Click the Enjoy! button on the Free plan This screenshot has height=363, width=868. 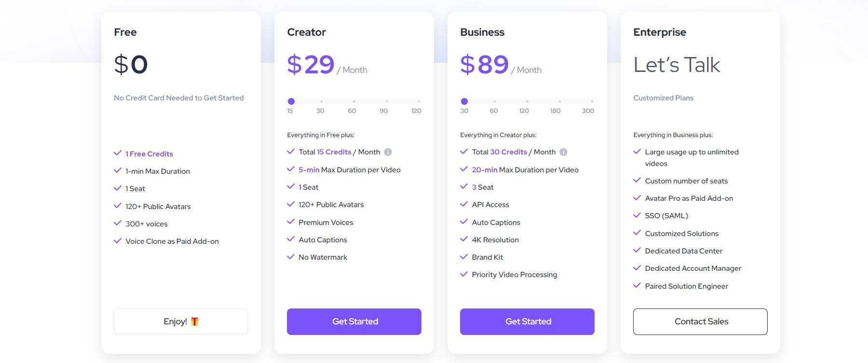180,321
